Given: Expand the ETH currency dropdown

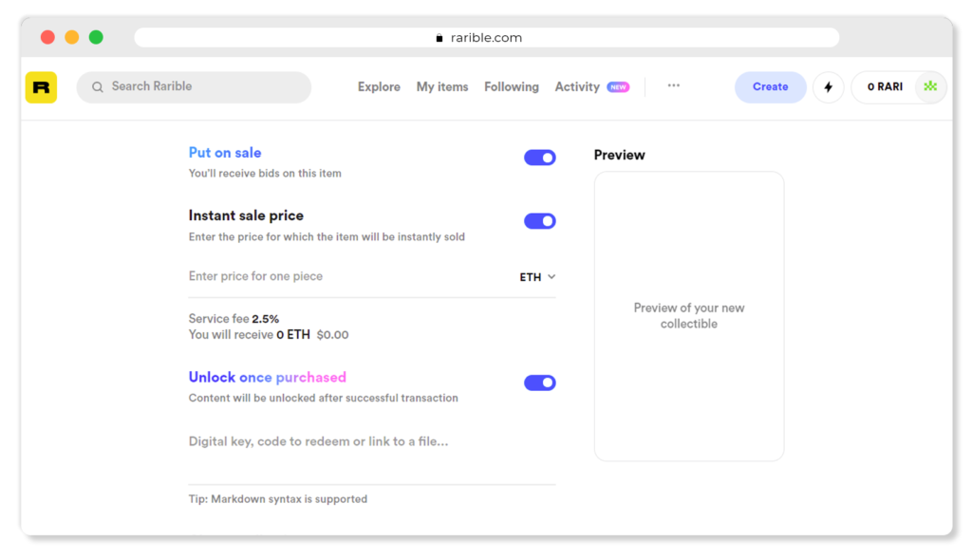Looking at the screenshot, I should (x=537, y=277).
